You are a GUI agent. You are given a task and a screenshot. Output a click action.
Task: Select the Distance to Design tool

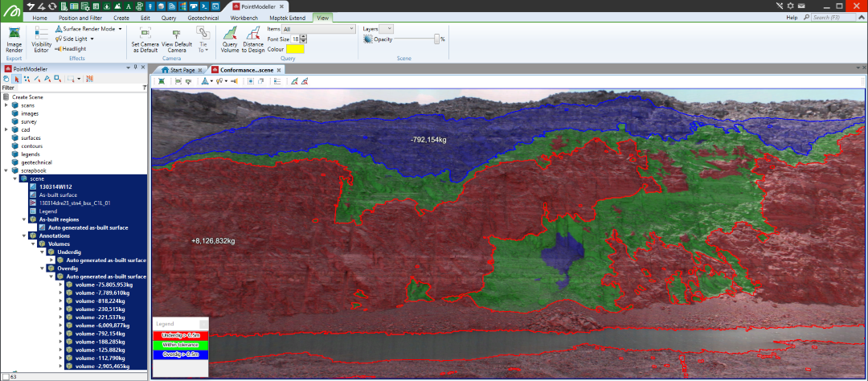coord(253,39)
